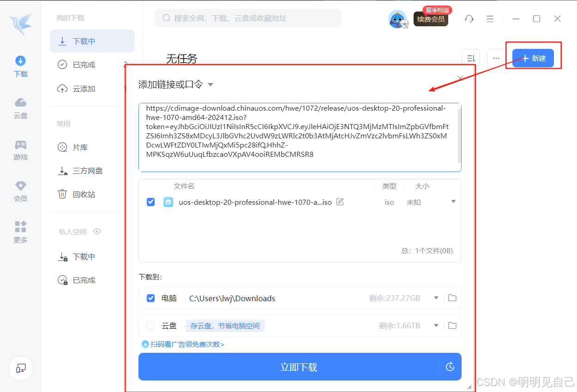Image resolution: width=577 pixels, height=392 pixels.
Task: Click the sort tasks icon
Action: click(x=471, y=58)
